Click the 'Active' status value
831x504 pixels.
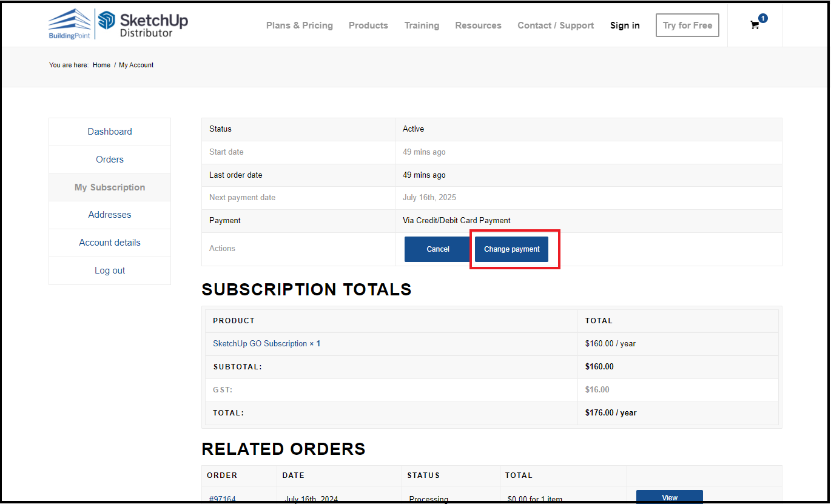[413, 129]
